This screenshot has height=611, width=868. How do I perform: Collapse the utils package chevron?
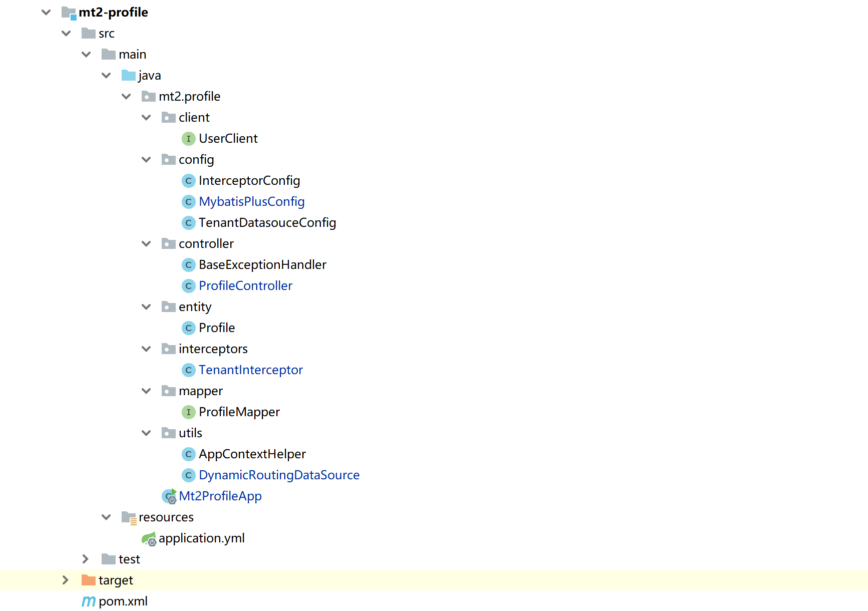(x=146, y=433)
